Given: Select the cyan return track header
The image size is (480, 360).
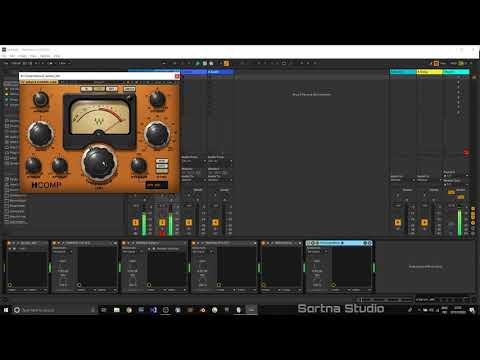Looking at the screenshot, I should [x=403, y=72].
